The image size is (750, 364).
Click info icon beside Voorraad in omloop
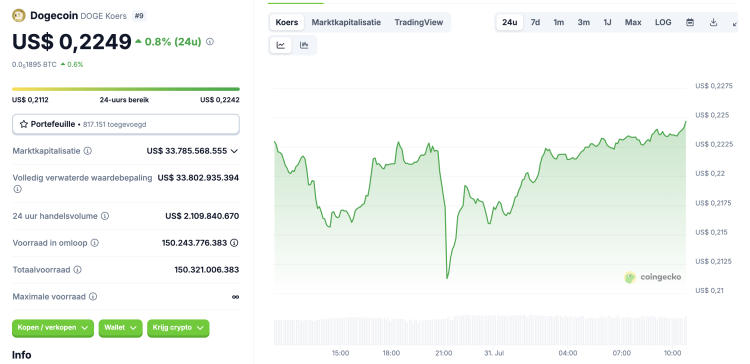[95, 243]
